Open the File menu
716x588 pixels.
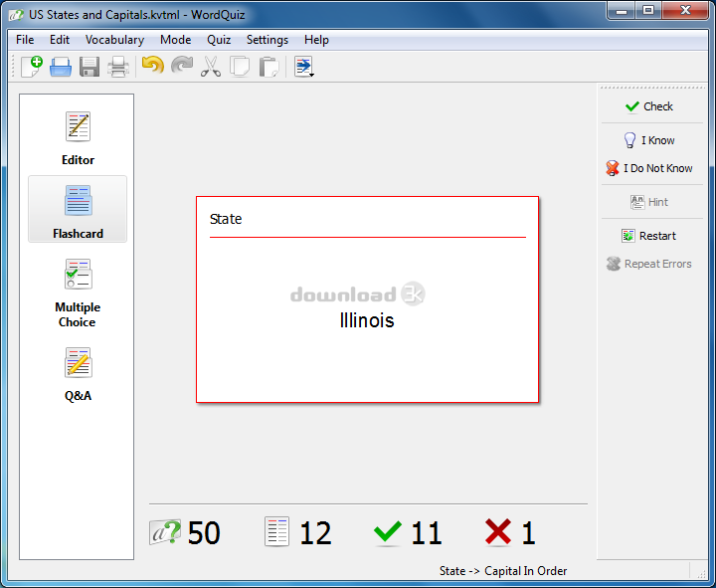coord(25,40)
